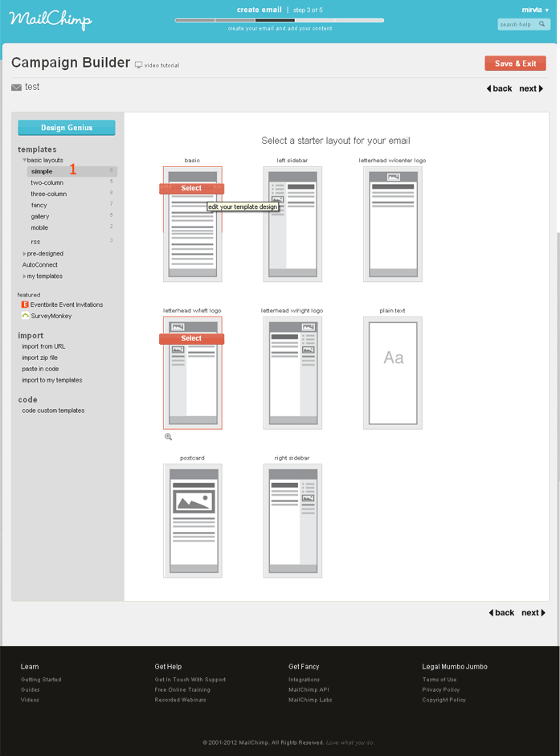Choose the letterhead w/right logo thumbnail
The width and height of the screenshot is (560, 756).
(292, 373)
